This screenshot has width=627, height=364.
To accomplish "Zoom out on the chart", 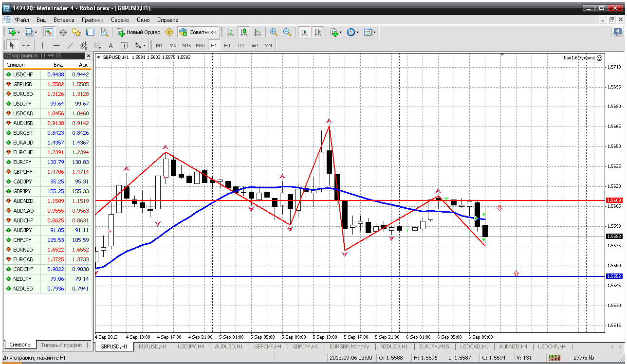I will coord(287,32).
